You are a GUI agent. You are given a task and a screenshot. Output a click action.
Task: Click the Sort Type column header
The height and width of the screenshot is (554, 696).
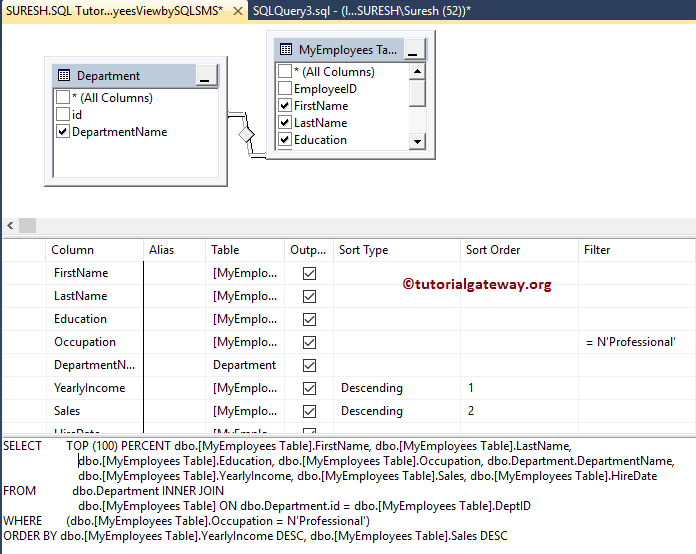(397, 250)
